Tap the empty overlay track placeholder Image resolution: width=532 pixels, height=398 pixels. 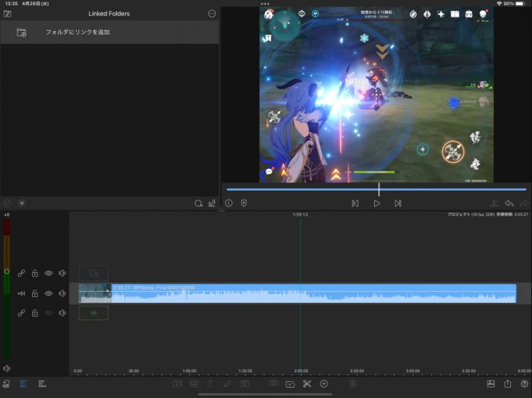(x=94, y=273)
